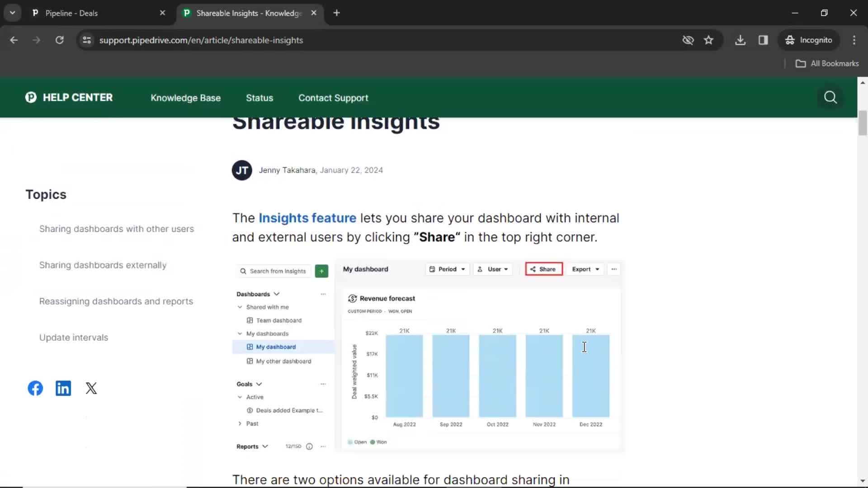Share article on X
Image resolution: width=868 pixels, height=488 pixels.
click(x=91, y=388)
